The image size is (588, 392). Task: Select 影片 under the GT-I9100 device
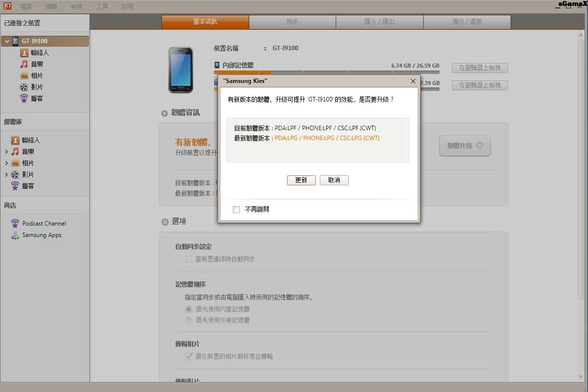[37, 87]
